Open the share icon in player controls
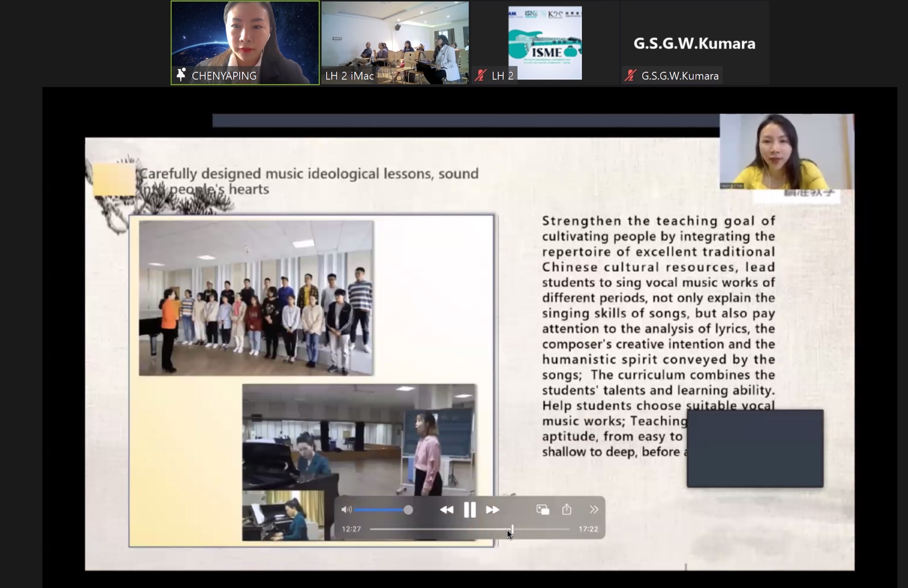Screen dimensions: 908x588 coord(567,510)
